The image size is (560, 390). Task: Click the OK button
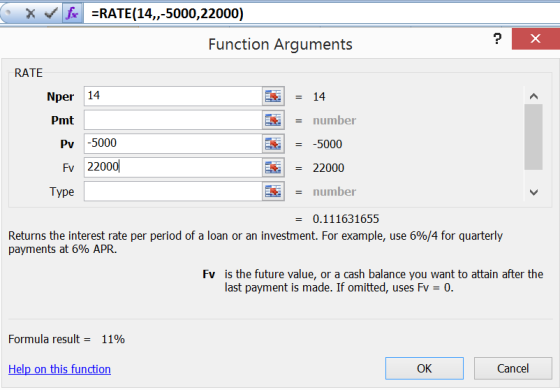click(424, 368)
